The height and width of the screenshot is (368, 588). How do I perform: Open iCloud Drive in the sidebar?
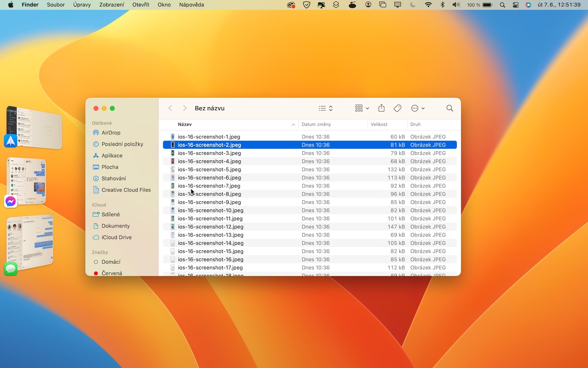coord(116,237)
